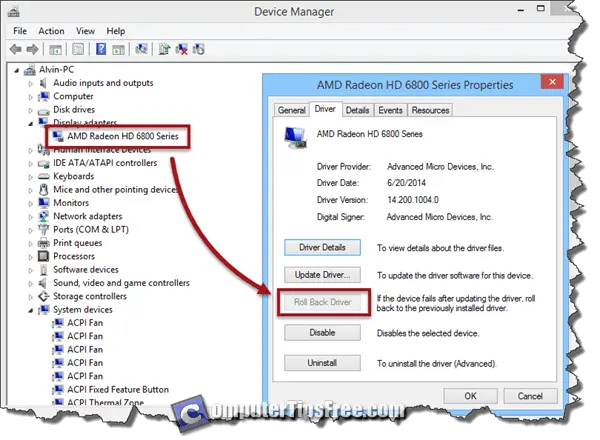This screenshot has height=440, width=600.
Task: Select AMD Radeon HD 6800 Series tree item
Action: click(122, 136)
